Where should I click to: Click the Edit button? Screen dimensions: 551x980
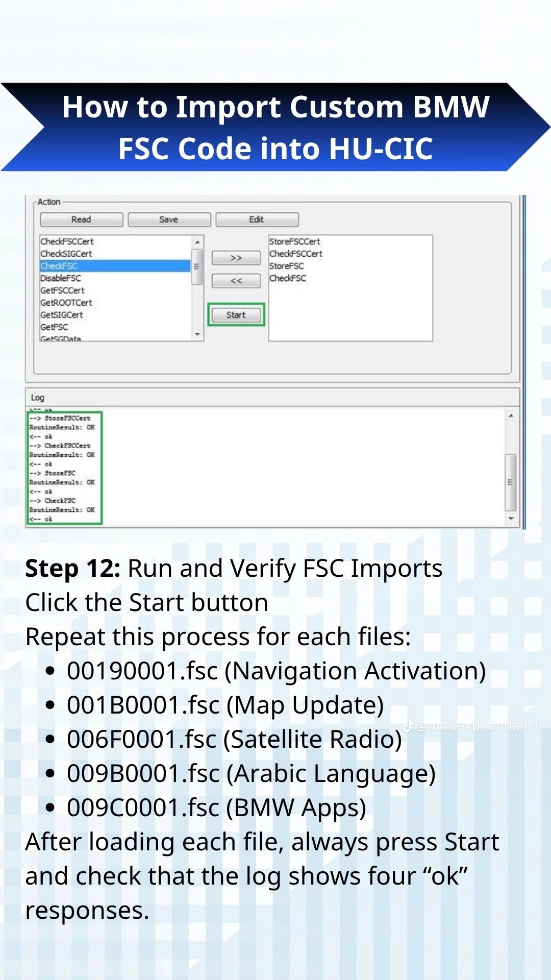pyautogui.click(x=257, y=219)
